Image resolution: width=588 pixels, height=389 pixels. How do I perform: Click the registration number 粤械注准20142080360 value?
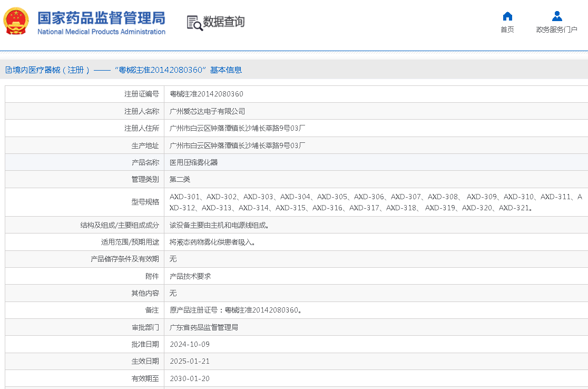click(x=207, y=94)
